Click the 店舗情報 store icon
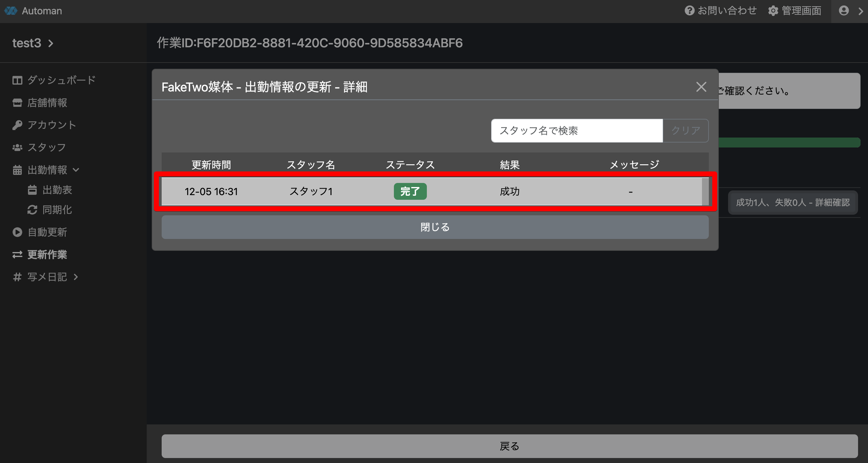Screen dimensions: 868x463 (17, 102)
